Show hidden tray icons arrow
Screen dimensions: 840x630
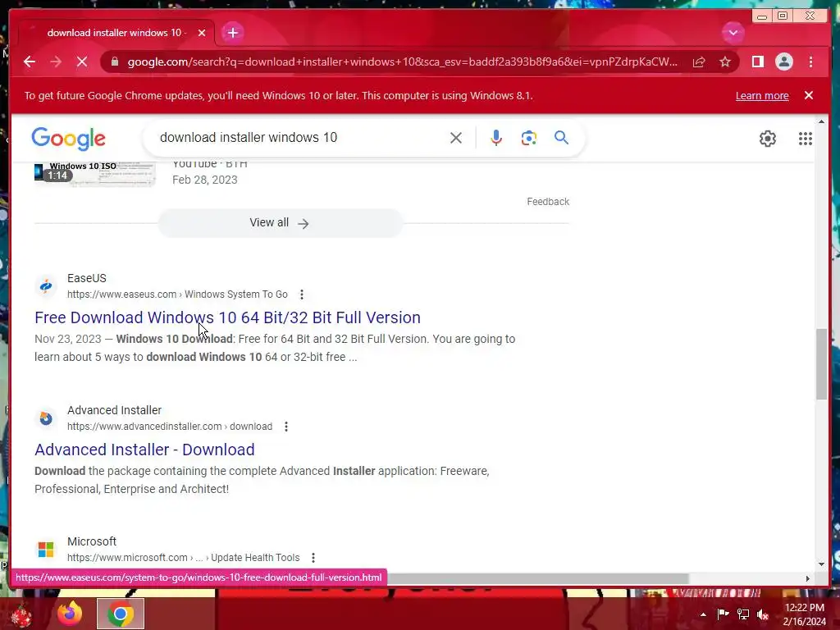click(x=703, y=614)
